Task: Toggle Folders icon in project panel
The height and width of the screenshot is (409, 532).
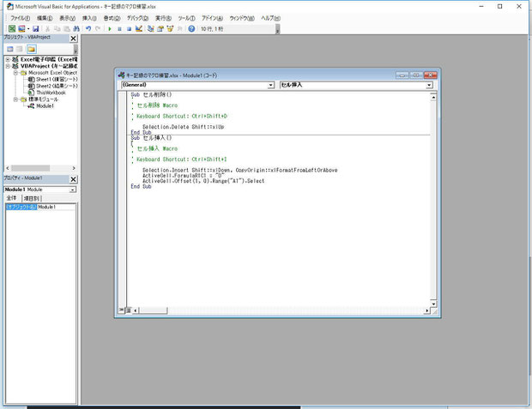Action: (x=32, y=49)
